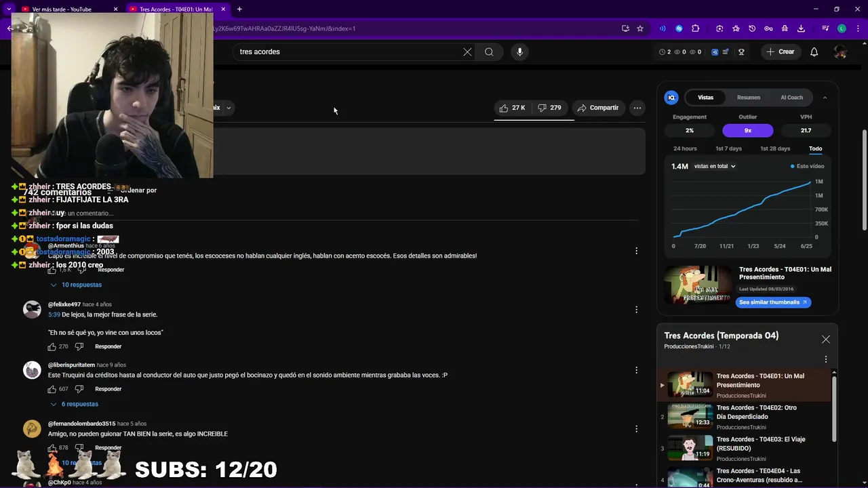868x488 pixels.
Task: Click the 21.7 VPH value
Action: (806, 130)
